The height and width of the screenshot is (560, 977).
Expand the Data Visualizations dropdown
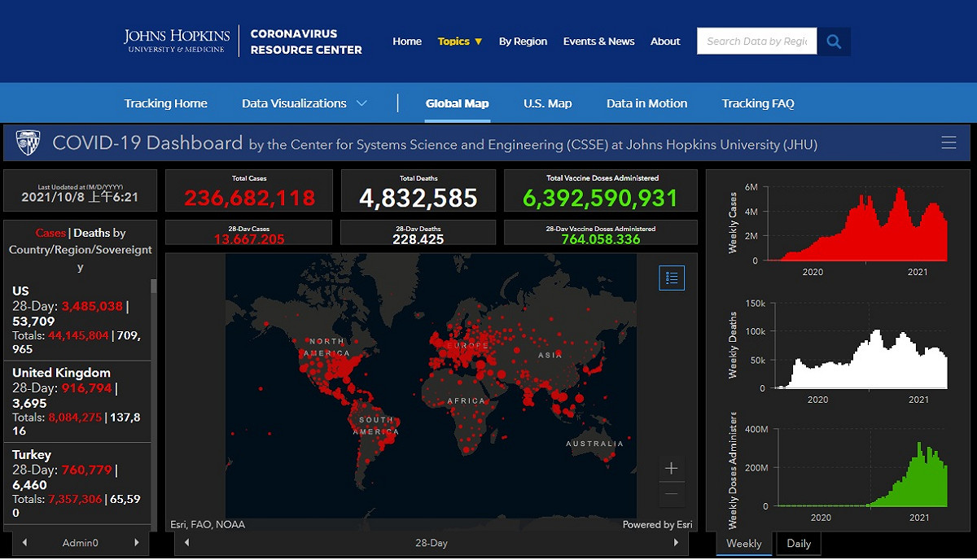[x=304, y=103]
